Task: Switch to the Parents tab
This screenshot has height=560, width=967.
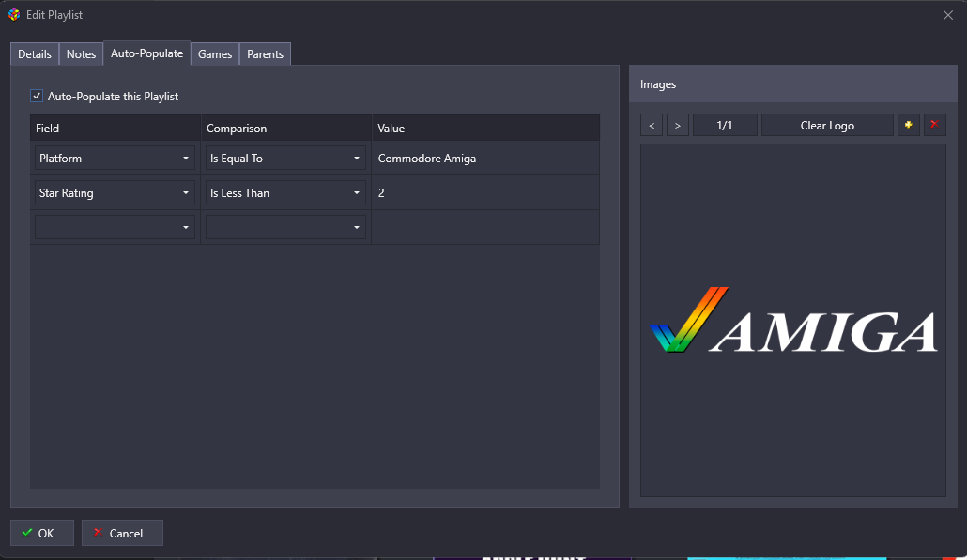Action: [x=265, y=54]
